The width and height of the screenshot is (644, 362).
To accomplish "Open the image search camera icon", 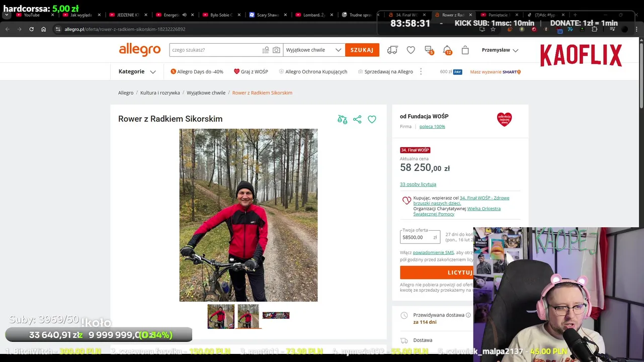I will [276, 50].
